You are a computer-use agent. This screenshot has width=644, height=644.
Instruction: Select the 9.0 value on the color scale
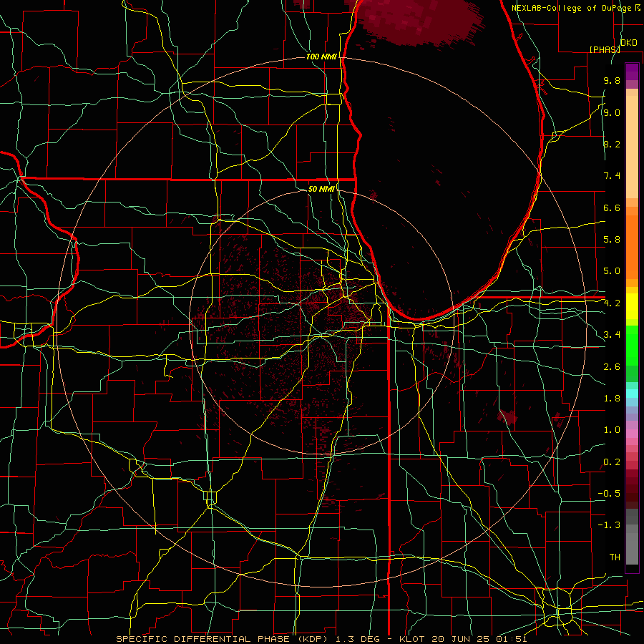(612, 112)
